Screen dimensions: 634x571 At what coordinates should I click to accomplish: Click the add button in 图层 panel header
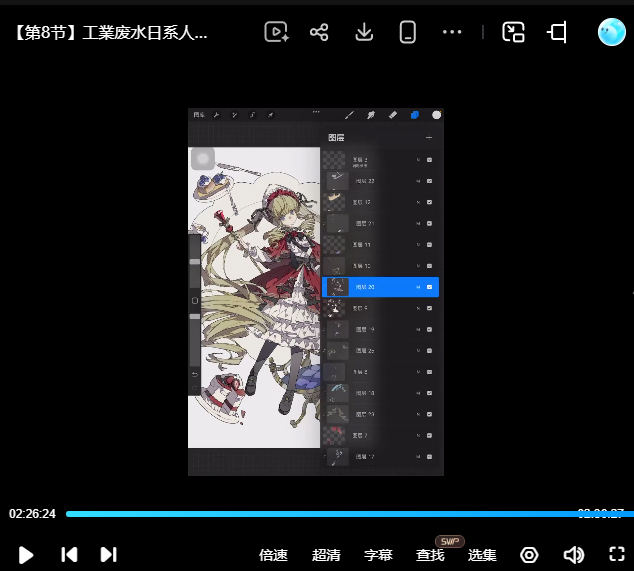coord(429,138)
